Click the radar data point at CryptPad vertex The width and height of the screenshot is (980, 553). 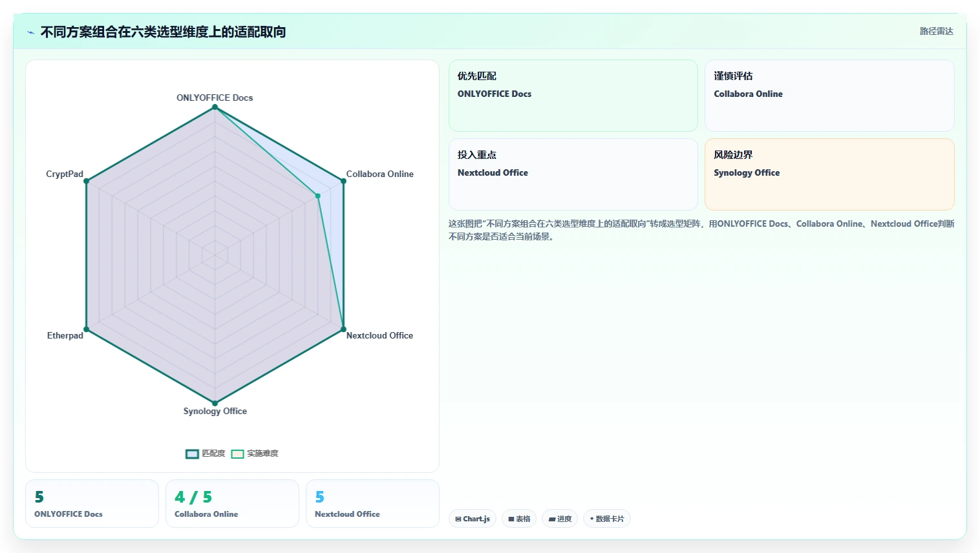[x=86, y=181]
